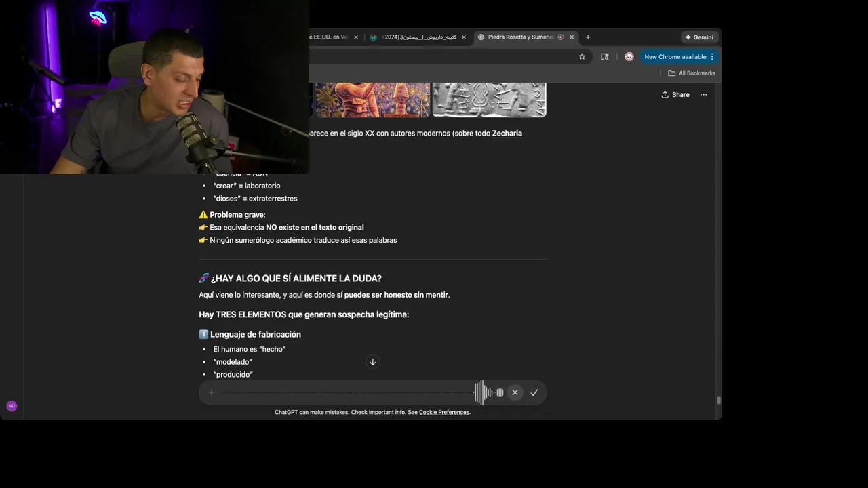This screenshot has width=868, height=488.
Task: Switch to the EE.UU. en Ve tab
Action: (330, 37)
